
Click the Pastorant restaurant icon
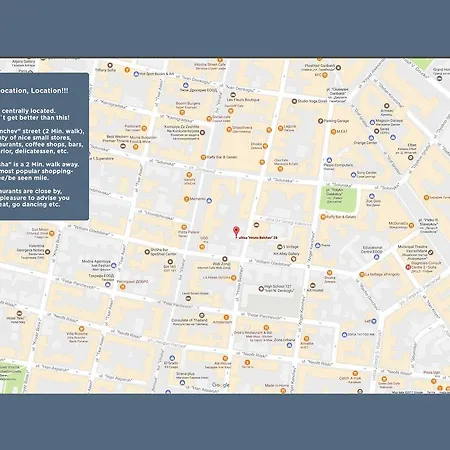[144, 128]
